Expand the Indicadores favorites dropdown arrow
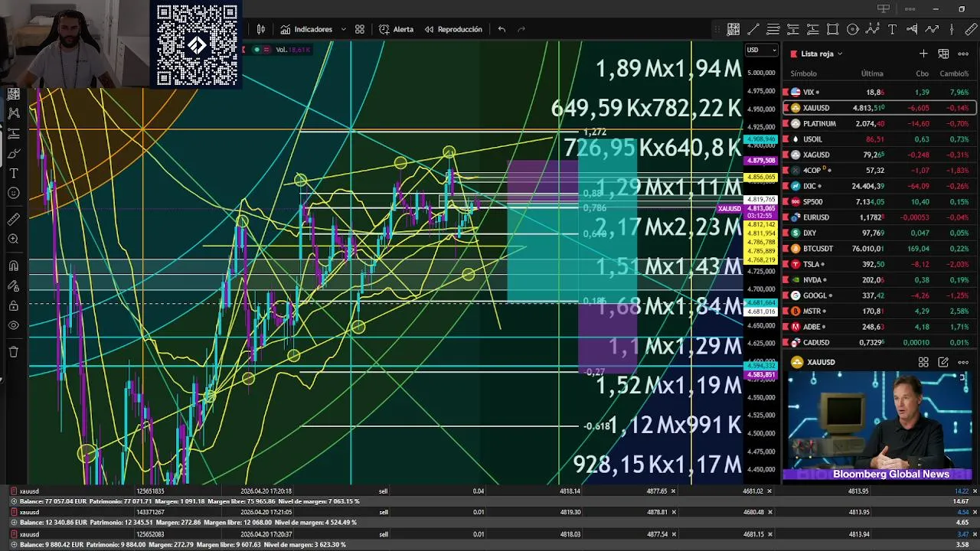Image resolution: width=980 pixels, height=551 pixels. click(343, 29)
